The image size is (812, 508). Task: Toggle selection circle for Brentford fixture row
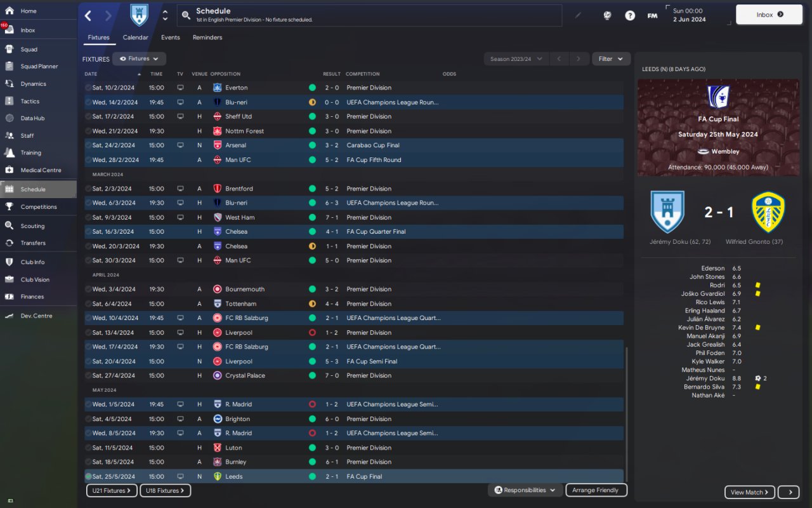[88, 189]
